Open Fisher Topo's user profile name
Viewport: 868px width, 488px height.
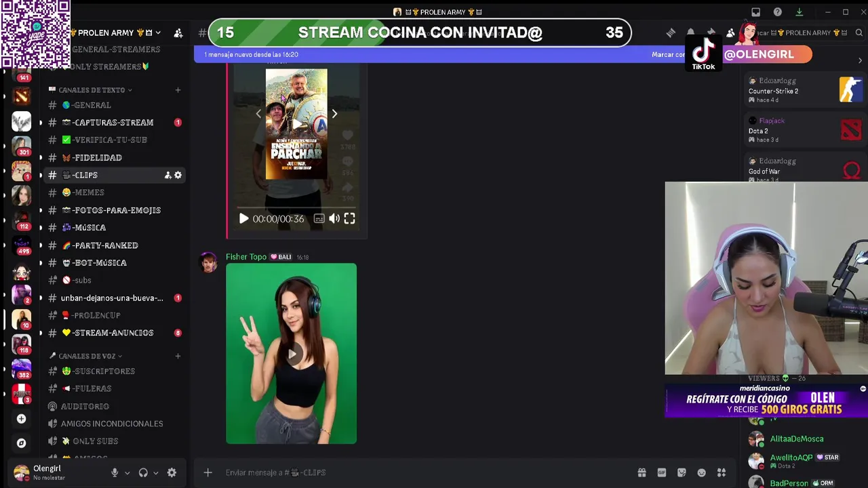tap(246, 257)
